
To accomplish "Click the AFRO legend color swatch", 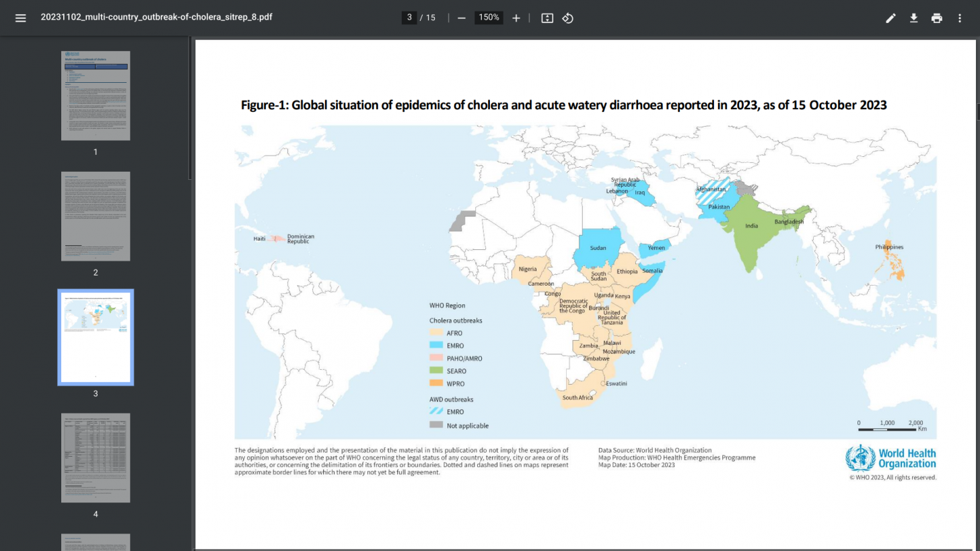I will point(437,333).
